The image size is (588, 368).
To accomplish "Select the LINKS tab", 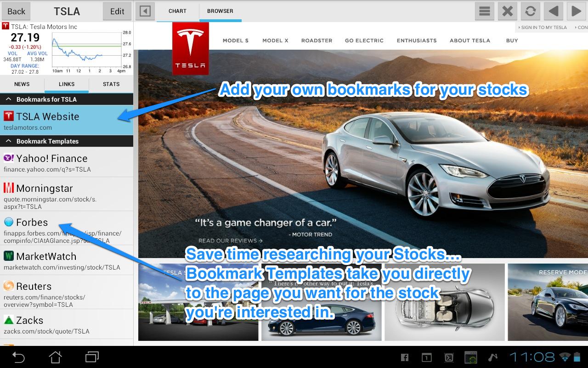I will 67,84.
